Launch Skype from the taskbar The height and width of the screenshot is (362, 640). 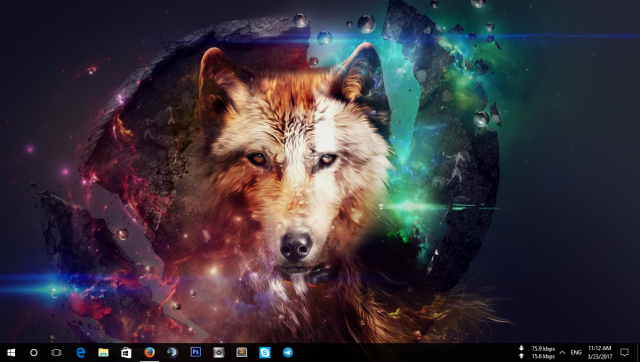264,352
